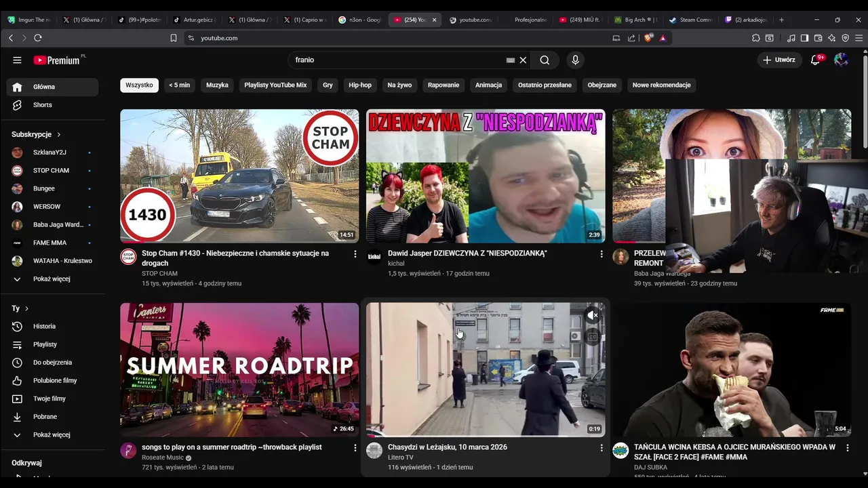This screenshot has width=868, height=488.
Task: Open a new browser tab
Action: (781, 20)
